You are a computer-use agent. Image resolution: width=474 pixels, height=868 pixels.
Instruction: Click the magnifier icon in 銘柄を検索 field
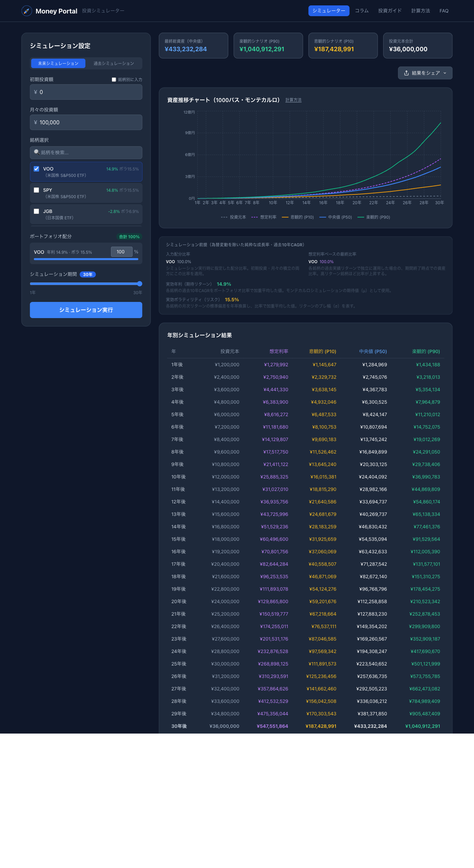[x=37, y=152]
